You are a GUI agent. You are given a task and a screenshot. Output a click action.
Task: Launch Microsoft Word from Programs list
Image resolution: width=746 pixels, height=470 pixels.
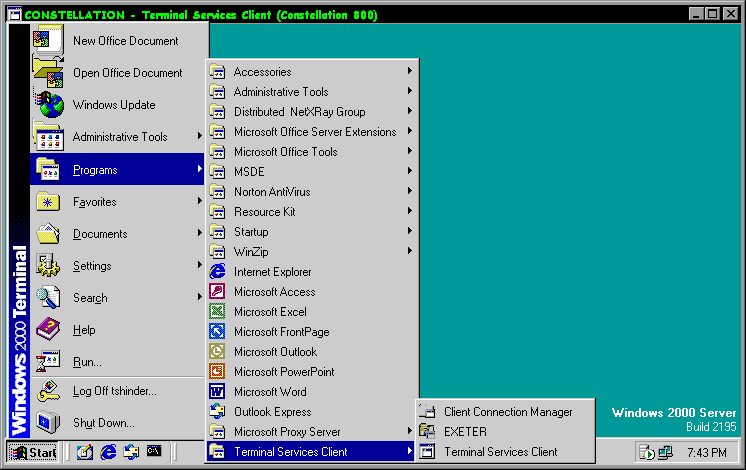click(270, 392)
